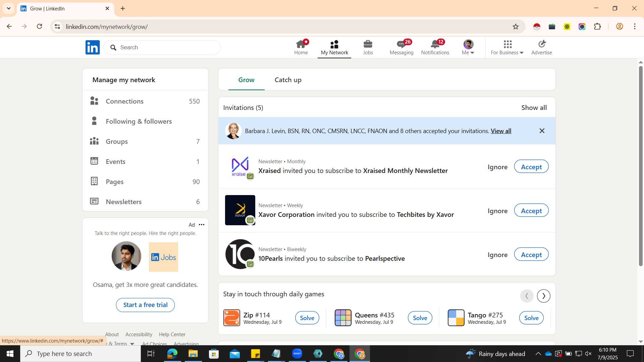Open File Explorer from taskbar
The width and height of the screenshot is (644, 362).
pos(193,354)
